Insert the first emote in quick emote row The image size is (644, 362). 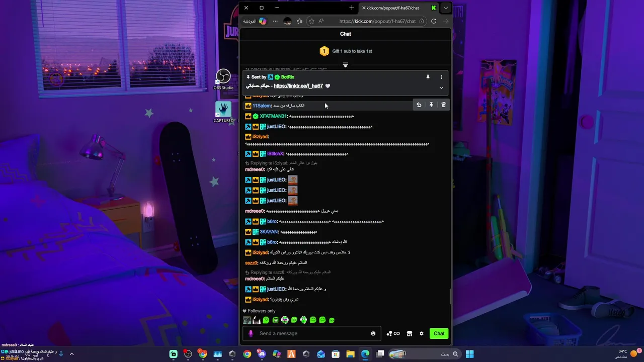coord(247,320)
